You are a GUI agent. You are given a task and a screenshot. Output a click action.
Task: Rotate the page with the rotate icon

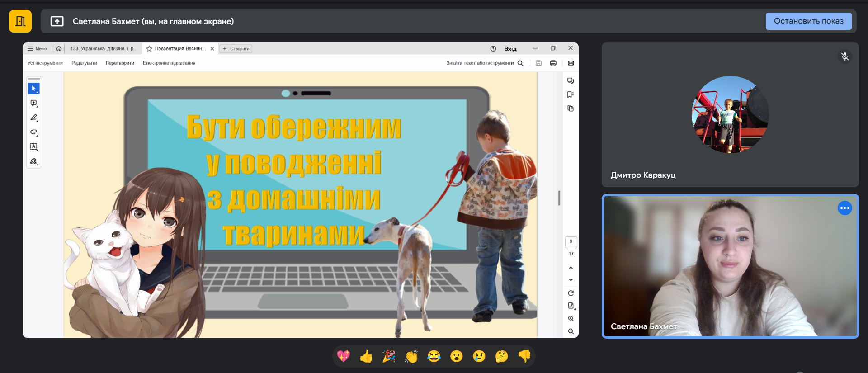(571, 293)
